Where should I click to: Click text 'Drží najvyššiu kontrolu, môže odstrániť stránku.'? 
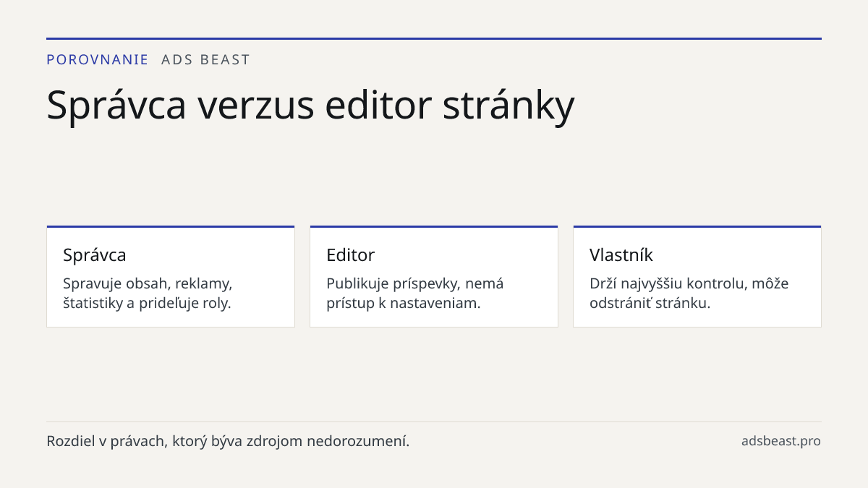point(689,293)
